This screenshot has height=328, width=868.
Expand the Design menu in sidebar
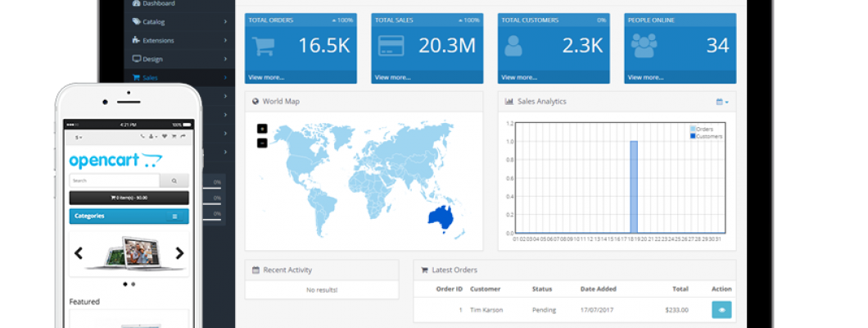[180, 59]
